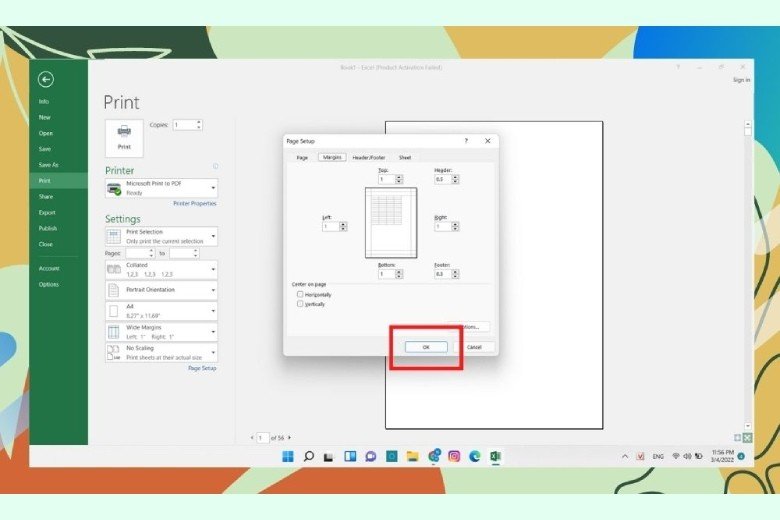The height and width of the screenshot is (520, 780).
Task: Open Share in the backstage sidebar
Action: click(x=46, y=197)
